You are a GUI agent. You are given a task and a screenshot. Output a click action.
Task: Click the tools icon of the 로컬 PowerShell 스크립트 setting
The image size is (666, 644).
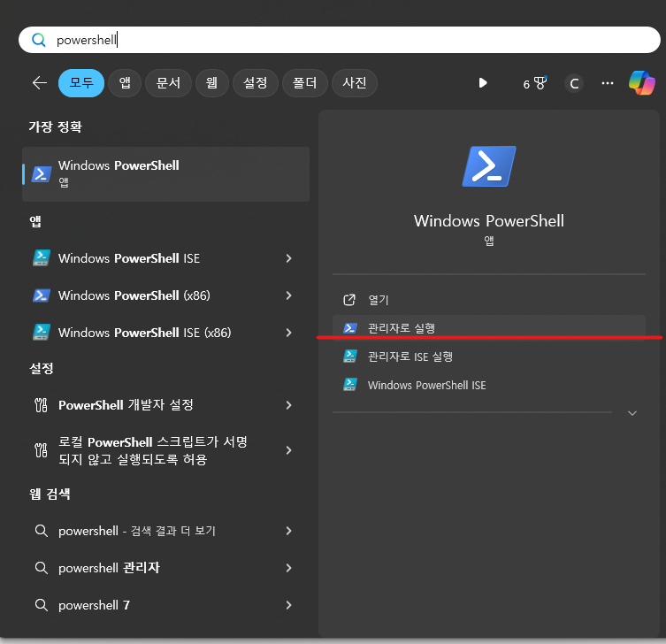[x=42, y=450]
